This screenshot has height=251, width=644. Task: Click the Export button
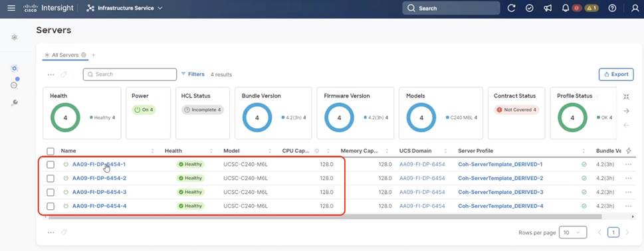[616, 74]
